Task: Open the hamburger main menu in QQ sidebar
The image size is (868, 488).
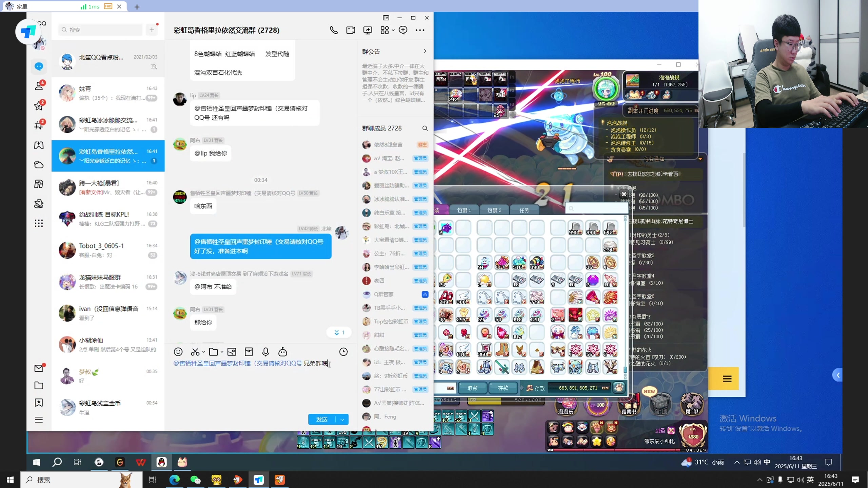Action: [x=39, y=420]
